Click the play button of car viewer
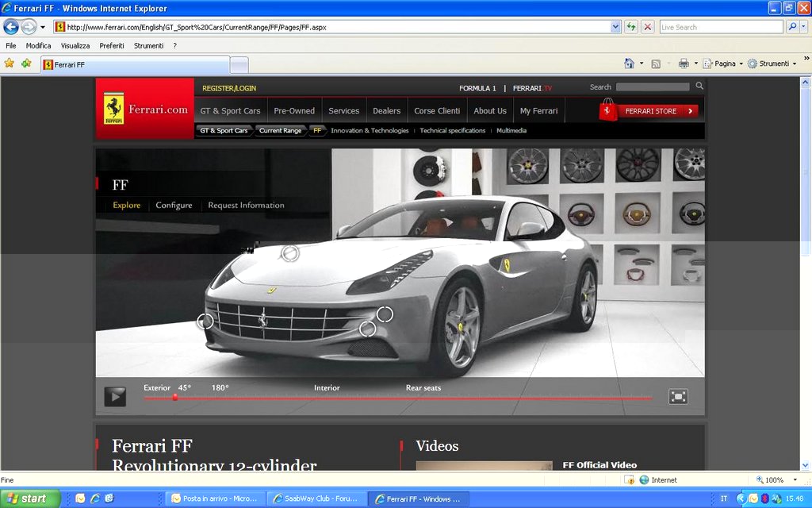 (x=115, y=397)
